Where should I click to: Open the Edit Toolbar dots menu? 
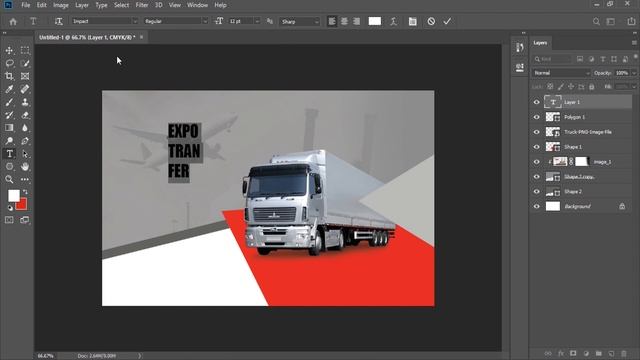click(x=25, y=179)
